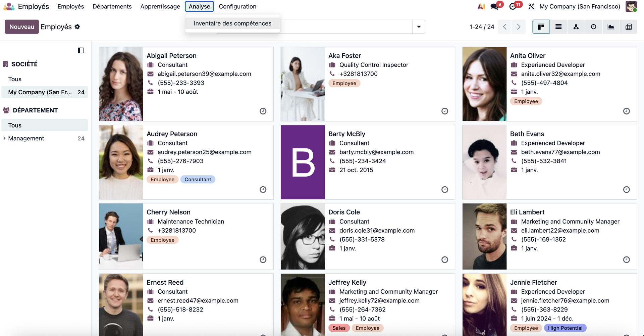Open the activity clock on Aka Foster's card
The height and width of the screenshot is (336, 644).
tap(445, 111)
